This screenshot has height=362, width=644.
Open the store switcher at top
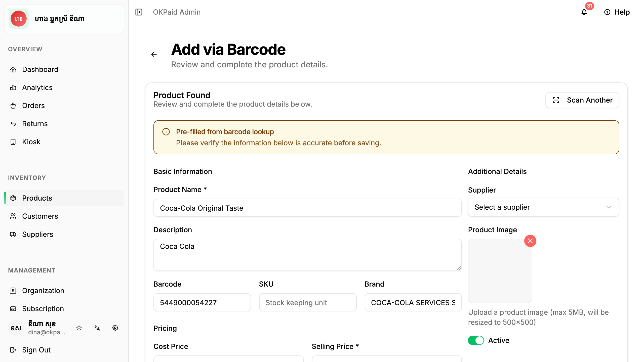[64, 19]
